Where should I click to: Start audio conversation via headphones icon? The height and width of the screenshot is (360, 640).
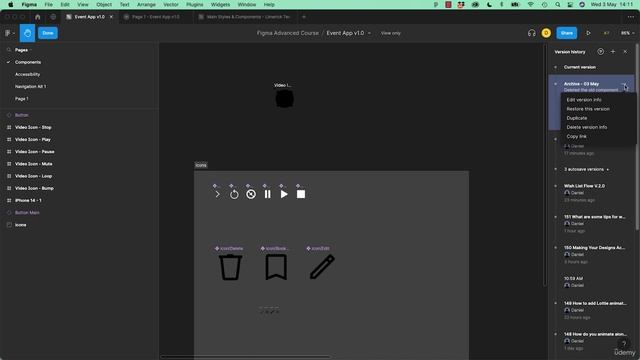pos(531,33)
